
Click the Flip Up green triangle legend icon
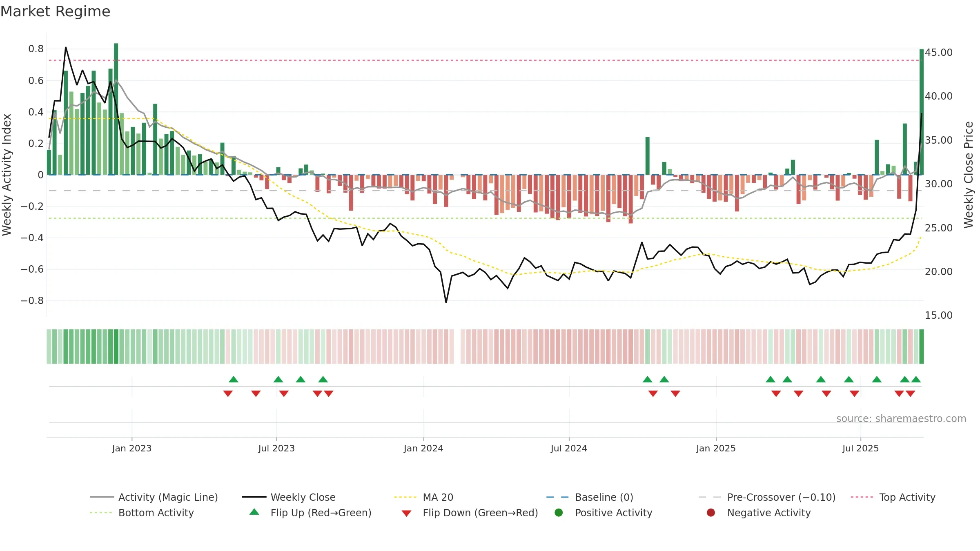254,512
